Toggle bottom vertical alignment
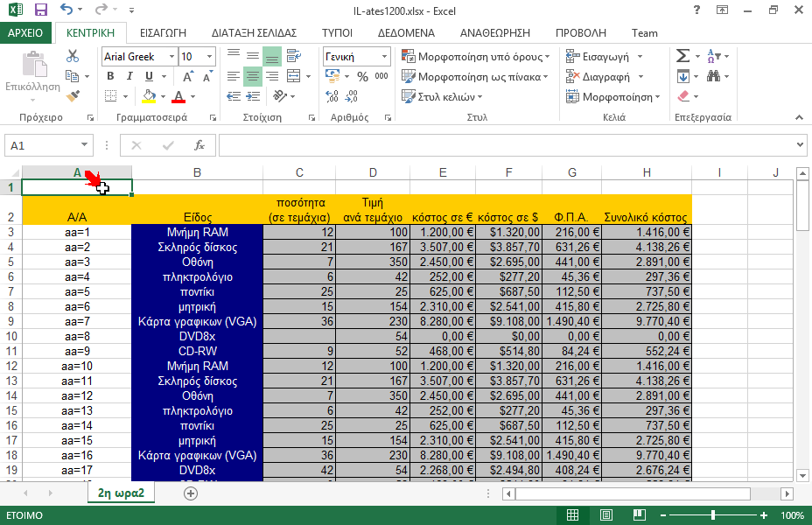812x525 pixels. pyautogui.click(x=272, y=56)
